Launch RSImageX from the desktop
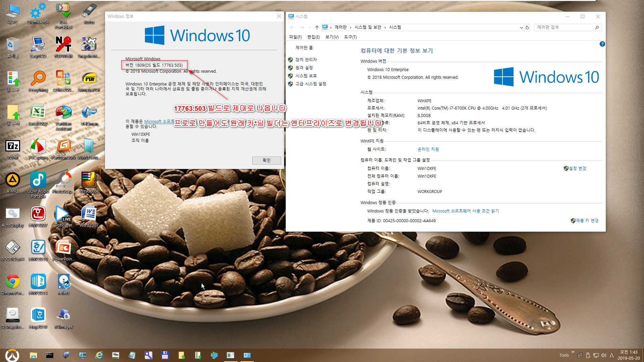The width and height of the screenshot is (644, 362). pyautogui.click(x=63, y=318)
